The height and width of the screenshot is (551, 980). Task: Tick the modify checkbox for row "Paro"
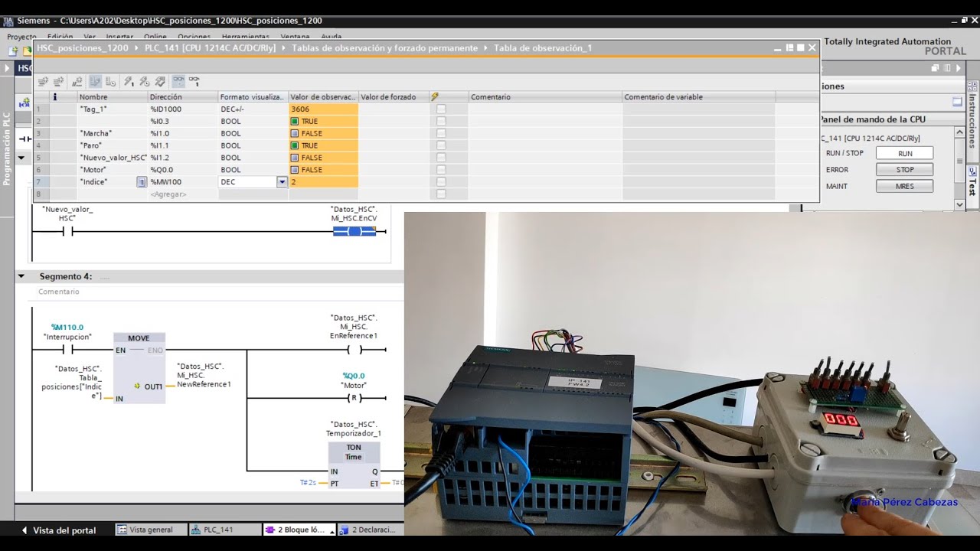tap(441, 145)
